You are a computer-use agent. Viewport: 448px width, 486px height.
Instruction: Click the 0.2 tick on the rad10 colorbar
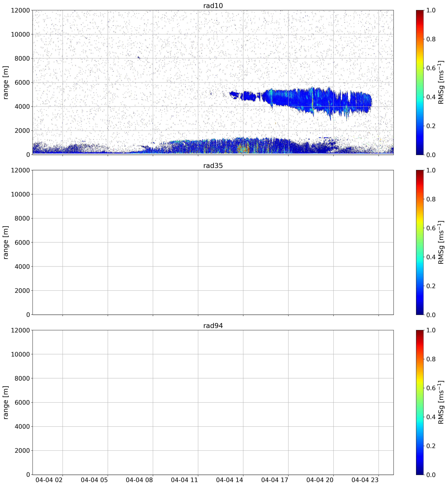pos(431,126)
